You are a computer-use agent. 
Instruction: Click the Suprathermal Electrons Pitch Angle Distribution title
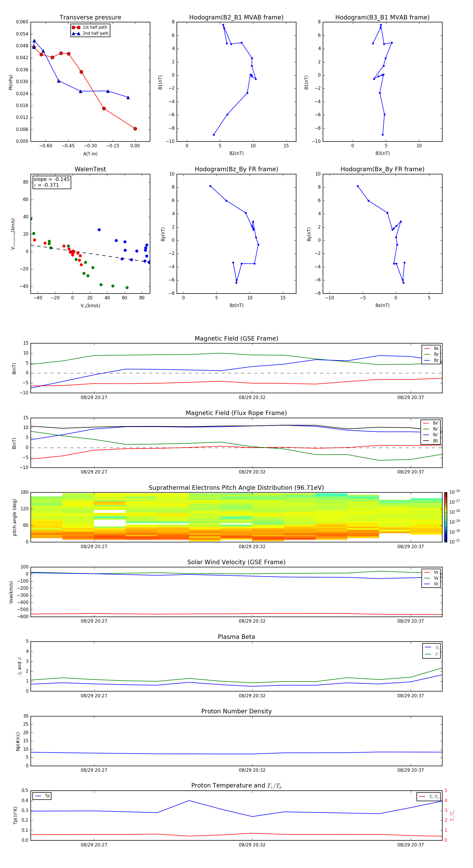click(236, 488)
